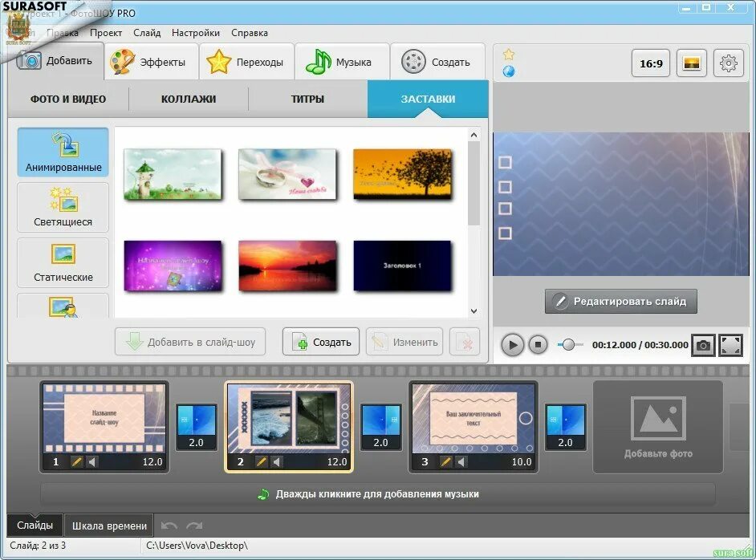Open the Создать main tab with film reel
This screenshot has height=560, width=756.
(437, 62)
